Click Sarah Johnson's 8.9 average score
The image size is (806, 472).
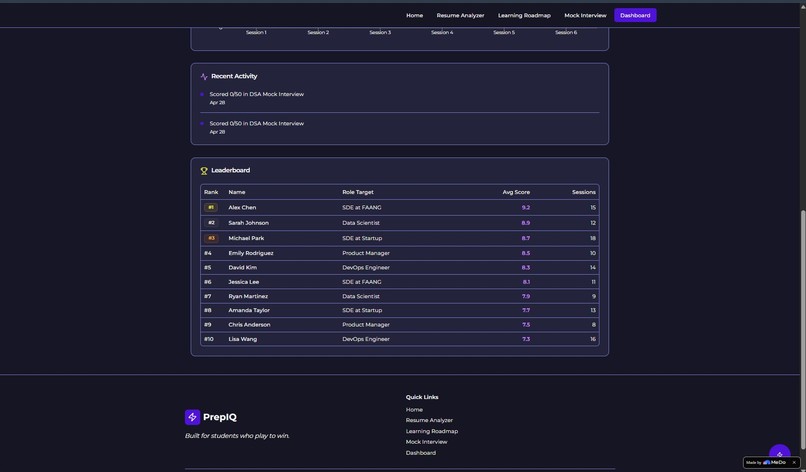pos(525,223)
